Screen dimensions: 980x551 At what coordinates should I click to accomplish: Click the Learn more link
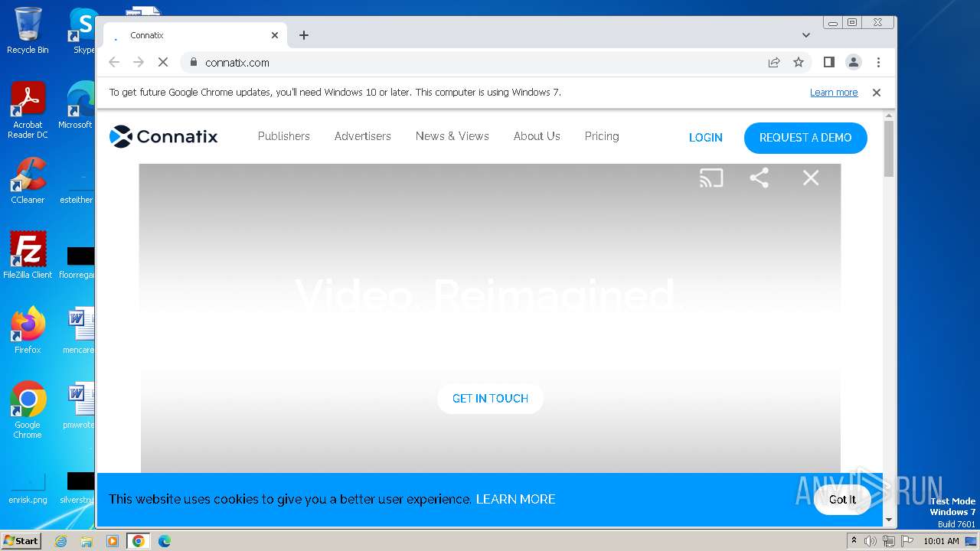[834, 93]
